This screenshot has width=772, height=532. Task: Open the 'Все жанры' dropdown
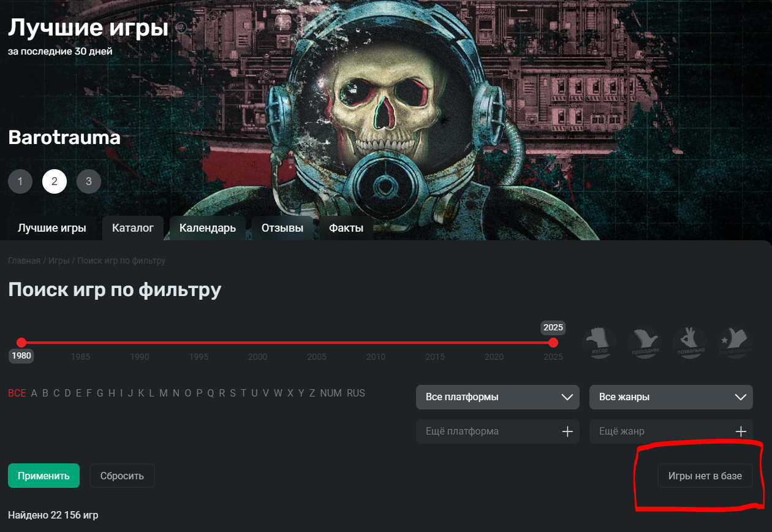coord(671,397)
